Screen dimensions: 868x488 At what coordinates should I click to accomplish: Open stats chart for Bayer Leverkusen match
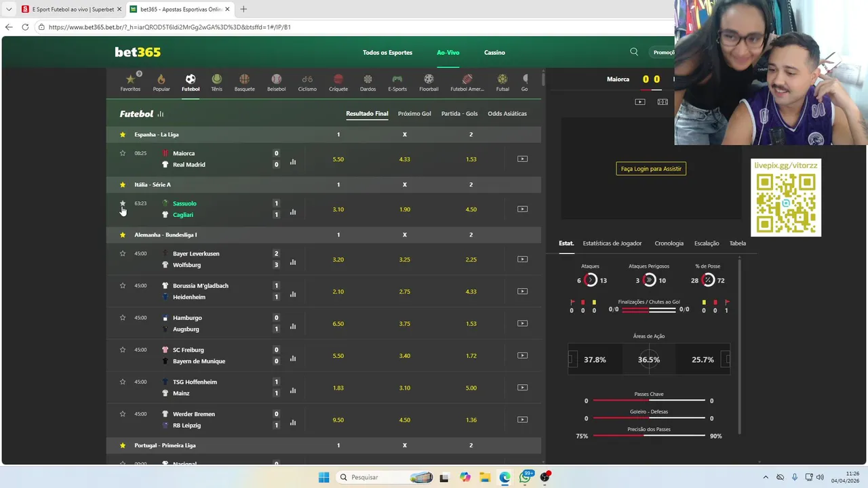pos(293,262)
